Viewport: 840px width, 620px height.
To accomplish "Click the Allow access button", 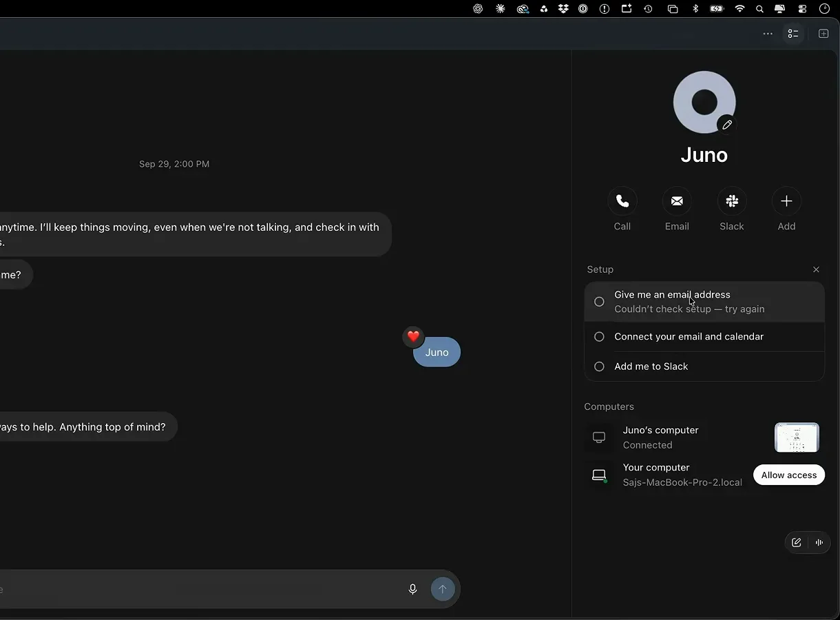I will click(788, 475).
